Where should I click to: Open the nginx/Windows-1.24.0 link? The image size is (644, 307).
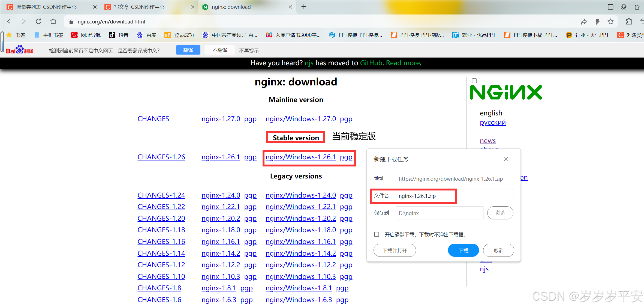point(301,195)
